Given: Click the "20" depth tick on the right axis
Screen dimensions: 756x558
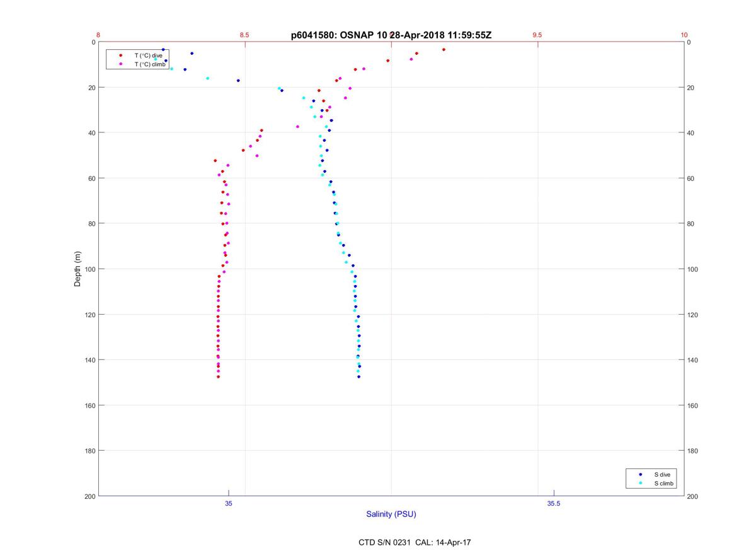Looking at the screenshot, I should click(x=691, y=88).
